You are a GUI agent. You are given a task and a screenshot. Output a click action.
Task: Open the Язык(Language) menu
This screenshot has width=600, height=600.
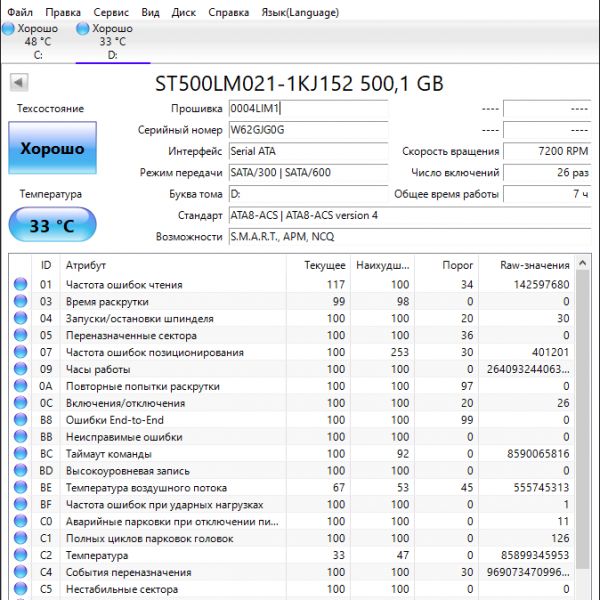[x=300, y=12]
